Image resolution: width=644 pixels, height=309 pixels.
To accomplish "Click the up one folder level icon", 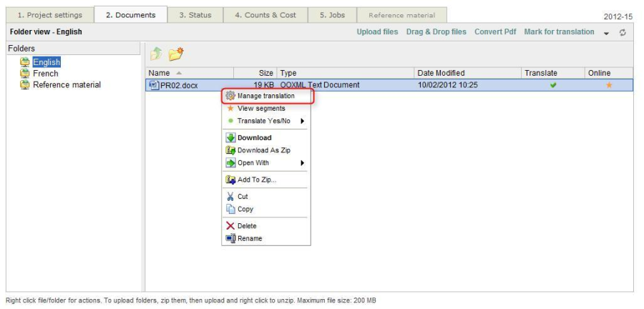I will pos(156,54).
